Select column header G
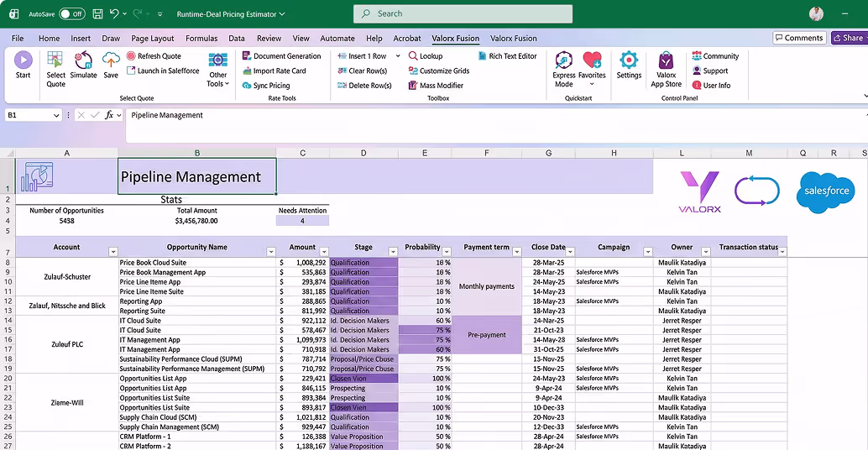 [549, 153]
